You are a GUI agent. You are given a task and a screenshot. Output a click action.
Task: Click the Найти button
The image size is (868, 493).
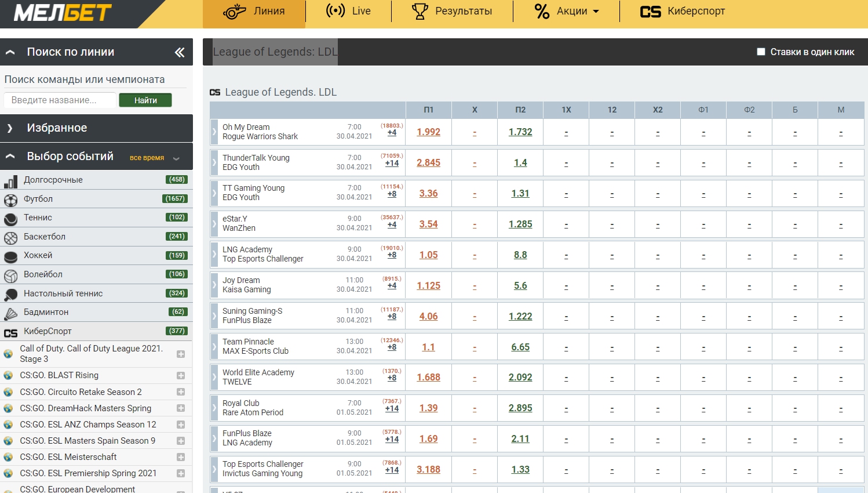pos(145,100)
